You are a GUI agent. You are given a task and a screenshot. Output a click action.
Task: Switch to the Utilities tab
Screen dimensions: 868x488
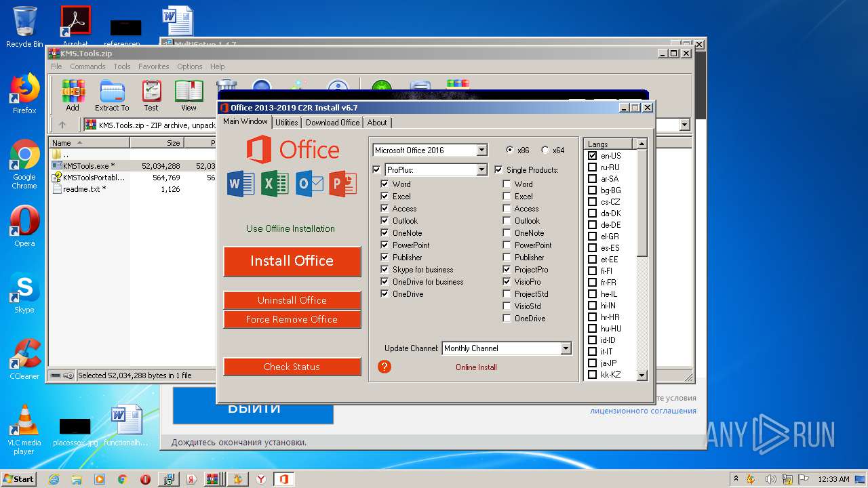click(x=286, y=123)
